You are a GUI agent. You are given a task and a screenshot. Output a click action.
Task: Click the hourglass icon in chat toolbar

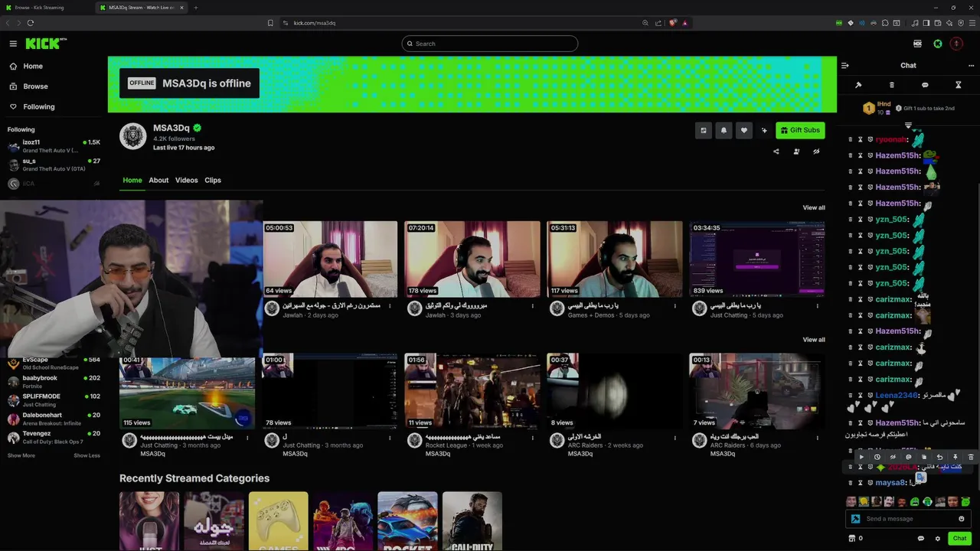coord(958,85)
